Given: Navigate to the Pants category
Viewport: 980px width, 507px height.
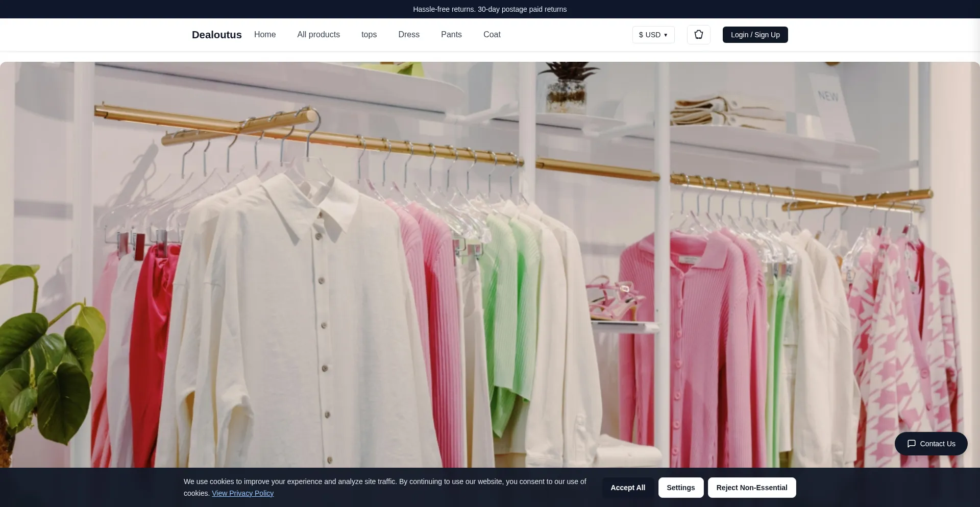Looking at the screenshot, I should click(x=451, y=35).
